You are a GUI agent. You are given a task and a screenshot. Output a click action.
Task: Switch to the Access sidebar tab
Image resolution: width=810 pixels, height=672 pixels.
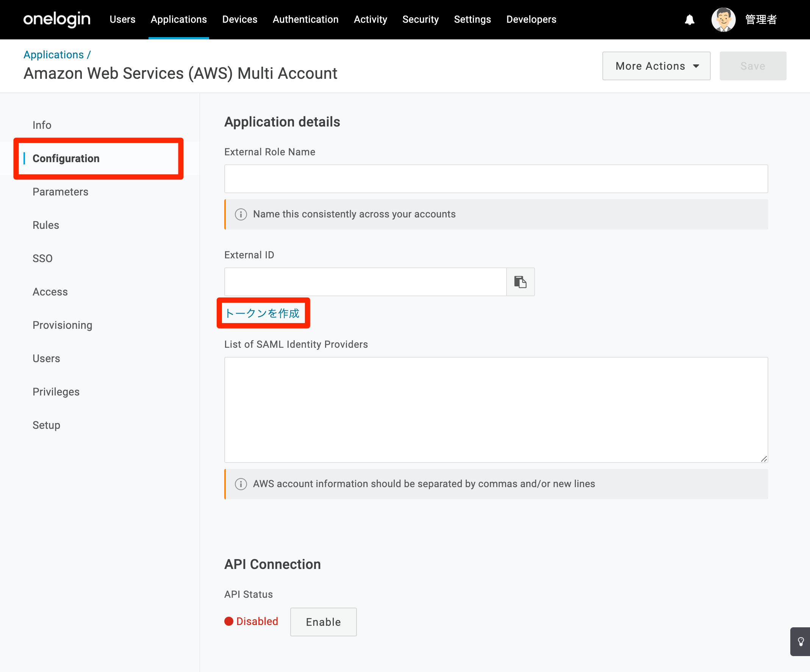50,292
